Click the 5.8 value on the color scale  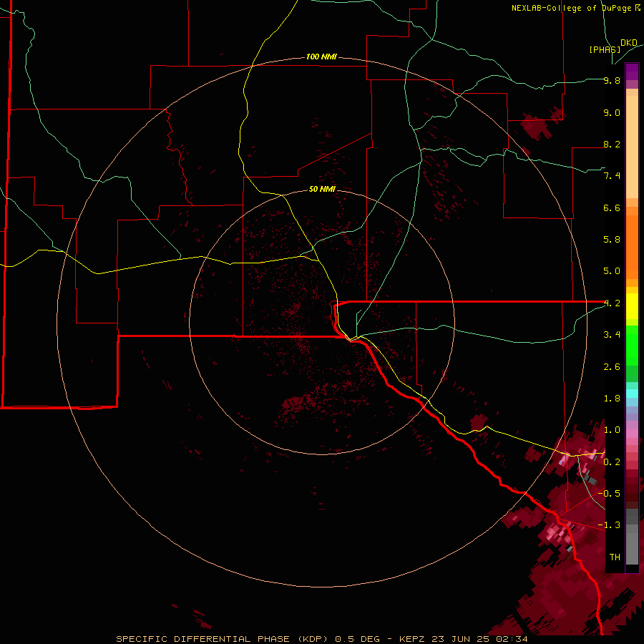[x=612, y=240]
